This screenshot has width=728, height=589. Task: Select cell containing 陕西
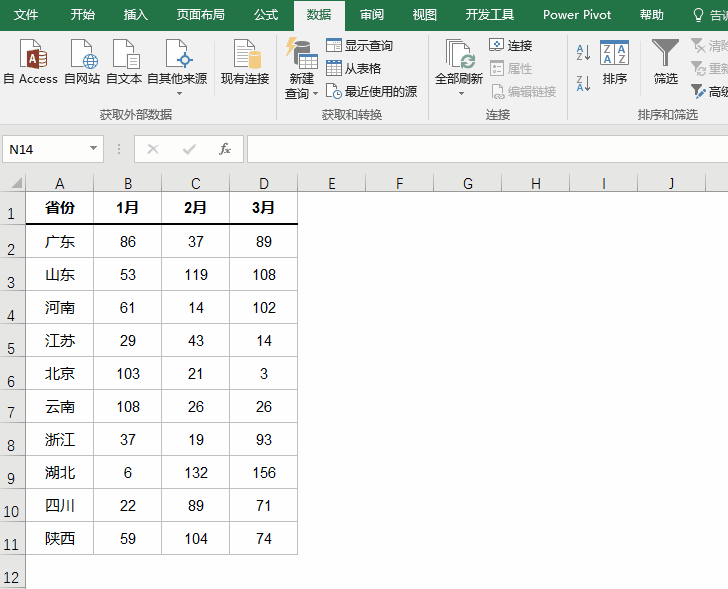[x=59, y=538]
